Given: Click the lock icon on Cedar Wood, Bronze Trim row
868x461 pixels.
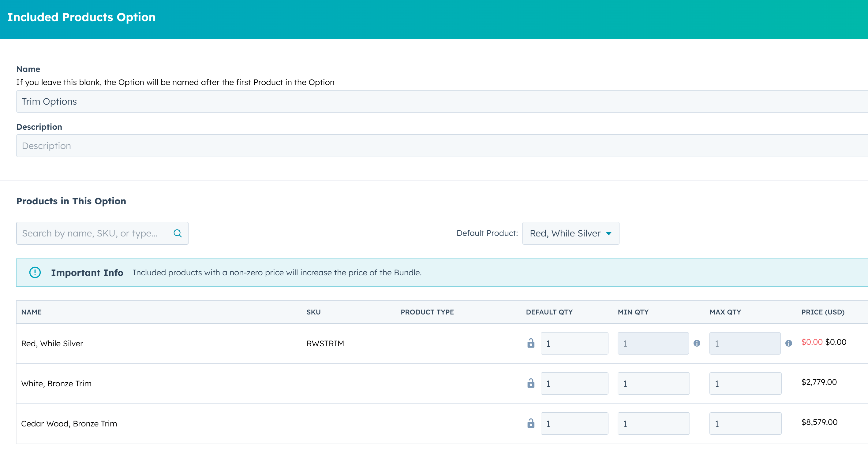Looking at the screenshot, I should click(x=531, y=423).
